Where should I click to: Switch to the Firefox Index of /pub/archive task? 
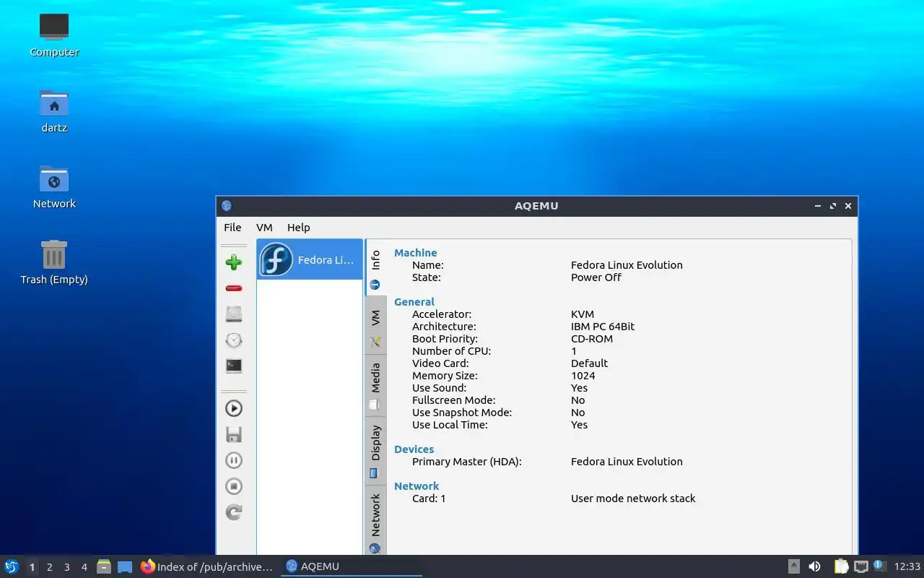[208, 566]
